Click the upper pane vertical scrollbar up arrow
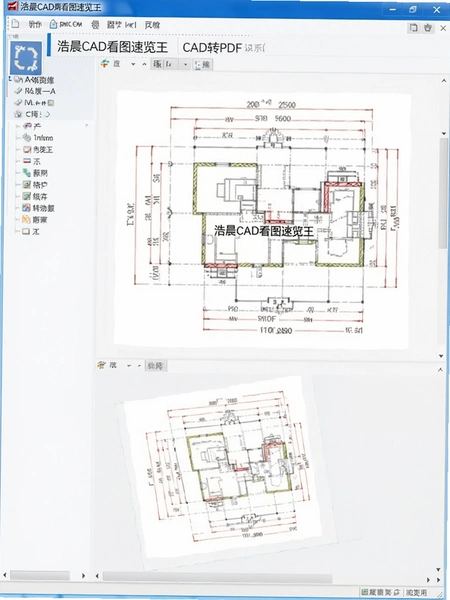This screenshot has width=450, height=600. pyautogui.click(x=444, y=81)
